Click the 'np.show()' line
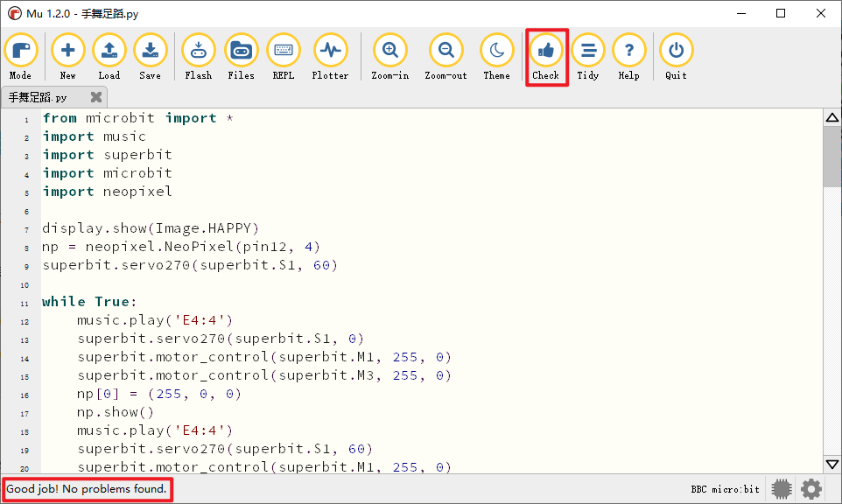The height and width of the screenshot is (504, 842). [x=116, y=412]
